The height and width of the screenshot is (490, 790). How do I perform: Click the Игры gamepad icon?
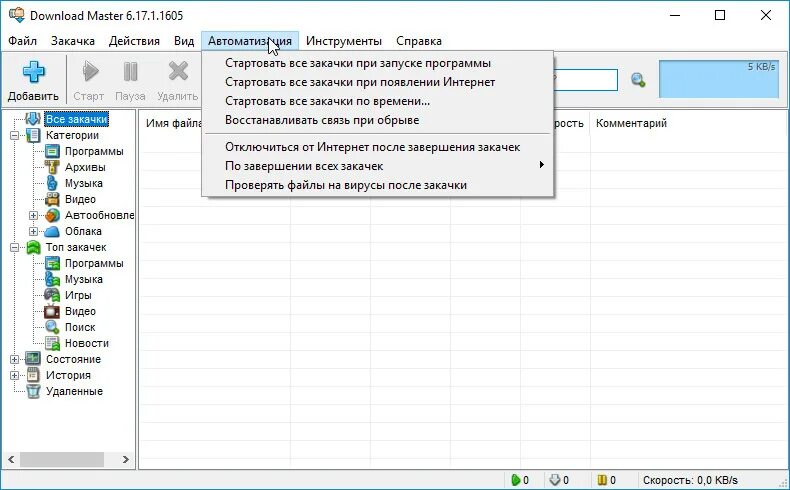52,295
